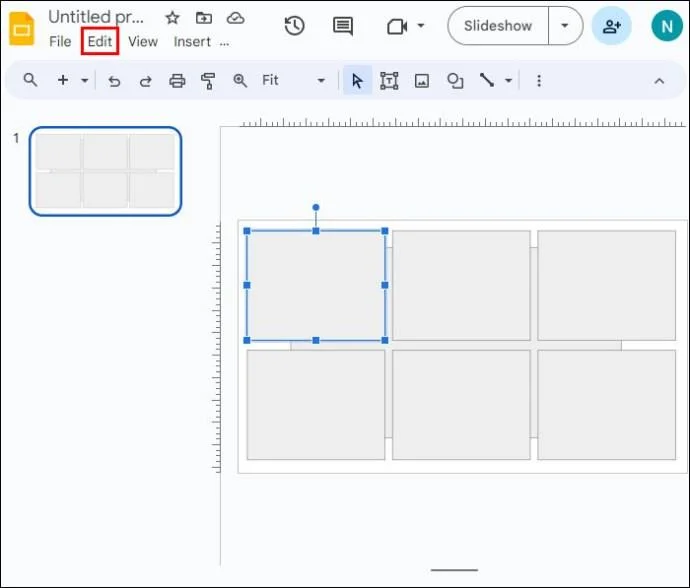This screenshot has width=690, height=588.
Task: Open the View menu
Action: 143,42
